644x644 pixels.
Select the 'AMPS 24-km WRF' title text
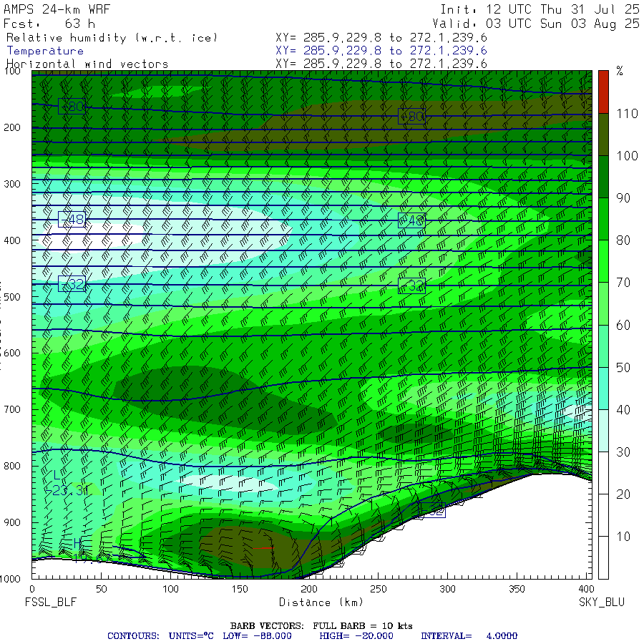(57, 9)
